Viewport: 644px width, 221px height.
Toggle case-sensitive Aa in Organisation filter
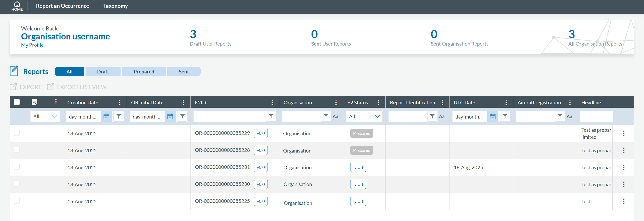[x=335, y=117]
